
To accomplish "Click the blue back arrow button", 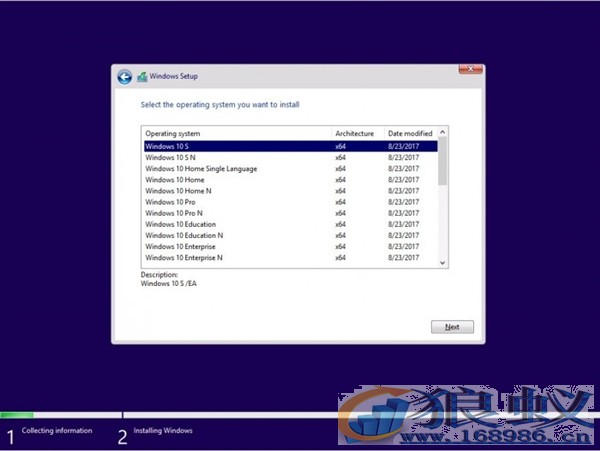I will pyautogui.click(x=125, y=77).
